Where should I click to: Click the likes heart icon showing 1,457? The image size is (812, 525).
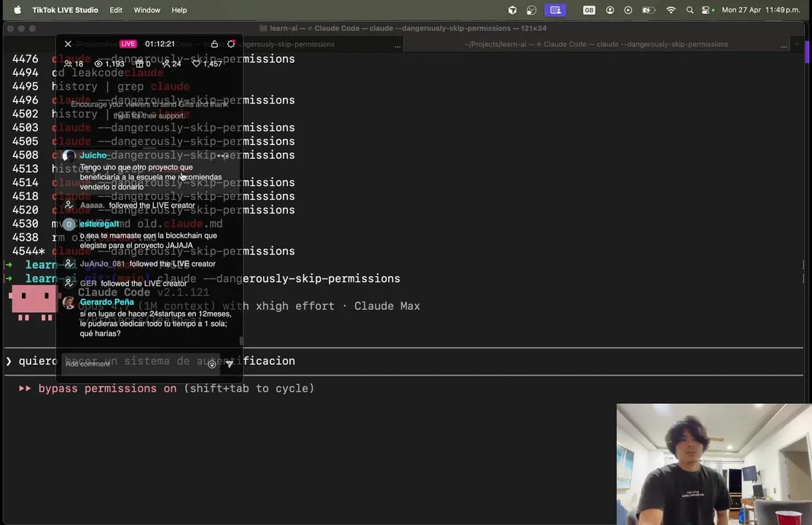[196, 63]
